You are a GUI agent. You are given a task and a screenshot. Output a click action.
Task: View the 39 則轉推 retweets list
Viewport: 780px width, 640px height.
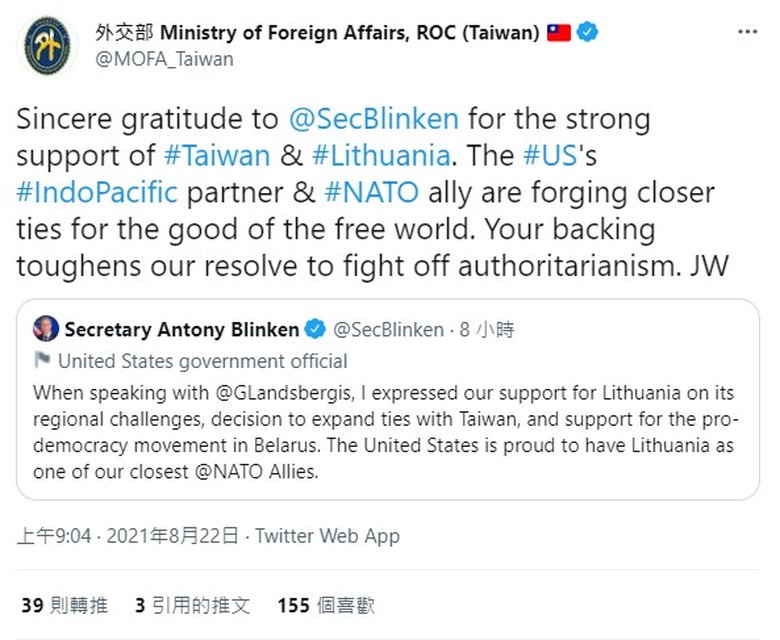(x=64, y=605)
